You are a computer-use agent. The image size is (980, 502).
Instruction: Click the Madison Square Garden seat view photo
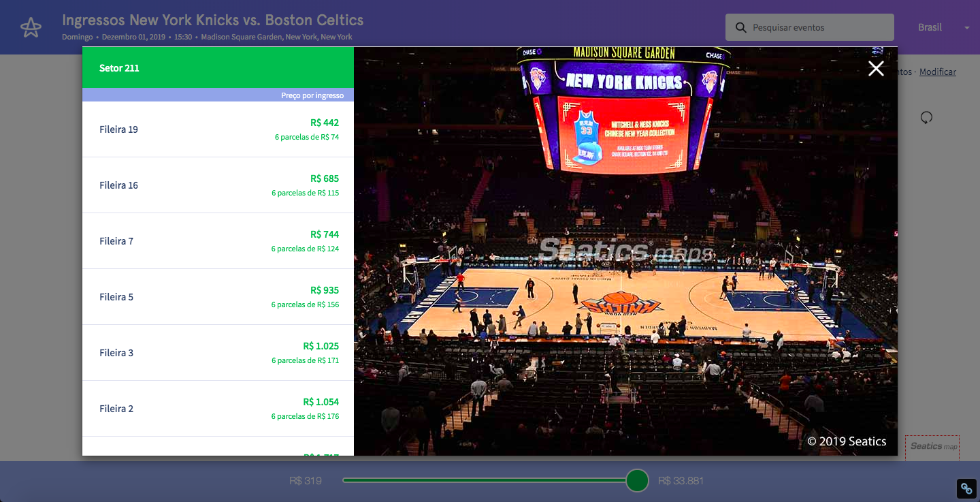point(625,251)
